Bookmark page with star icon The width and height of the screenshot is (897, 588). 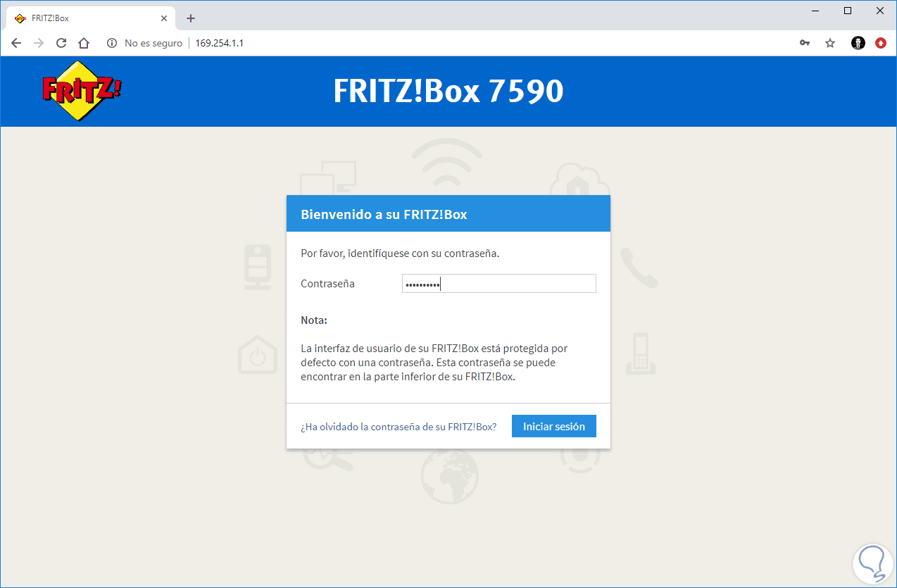pos(830,43)
